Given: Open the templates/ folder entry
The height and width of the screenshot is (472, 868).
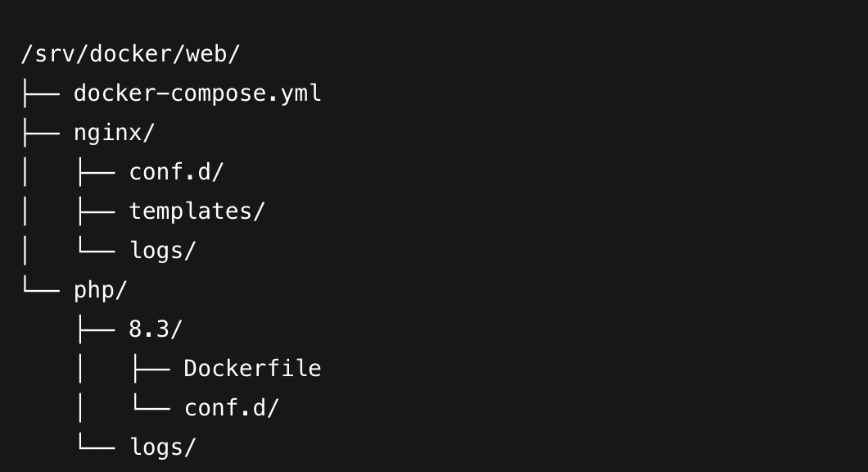Looking at the screenshot, I should point(197,211).
